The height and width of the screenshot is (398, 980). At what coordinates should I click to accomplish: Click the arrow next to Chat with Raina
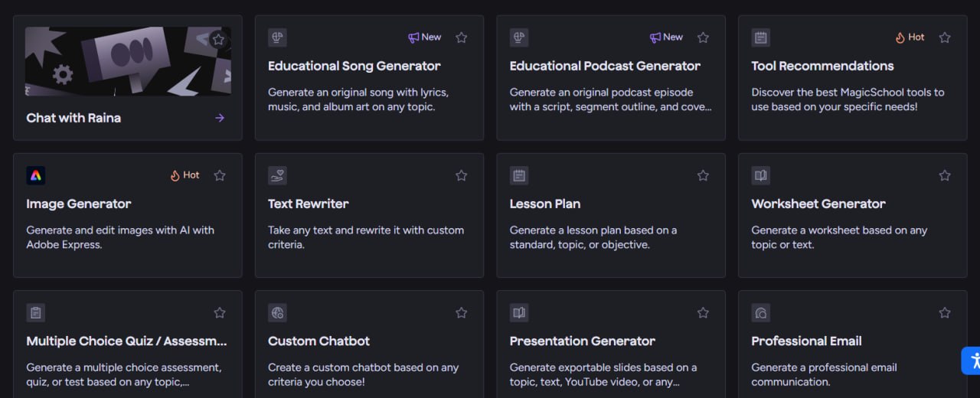click(220, 118)
